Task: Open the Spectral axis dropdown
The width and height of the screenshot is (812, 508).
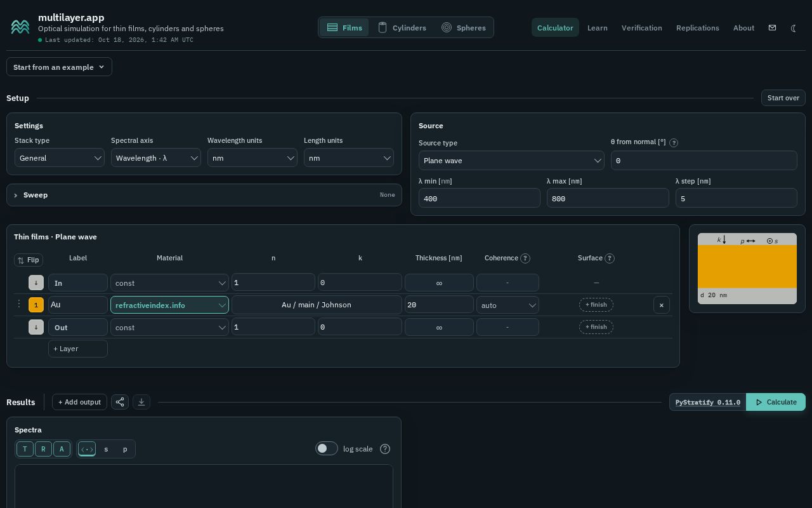Action: pyautogui.click(x=156, y=158)
